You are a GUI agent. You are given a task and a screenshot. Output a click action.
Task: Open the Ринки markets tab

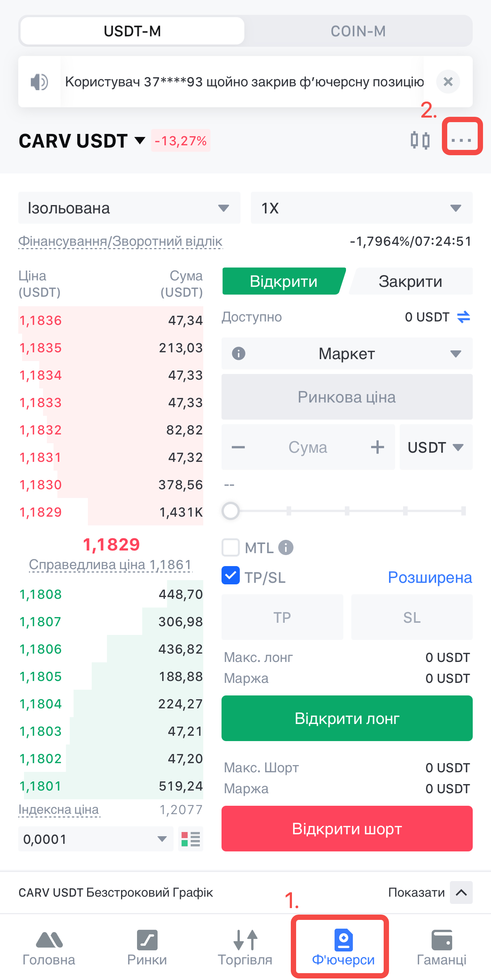147,947
